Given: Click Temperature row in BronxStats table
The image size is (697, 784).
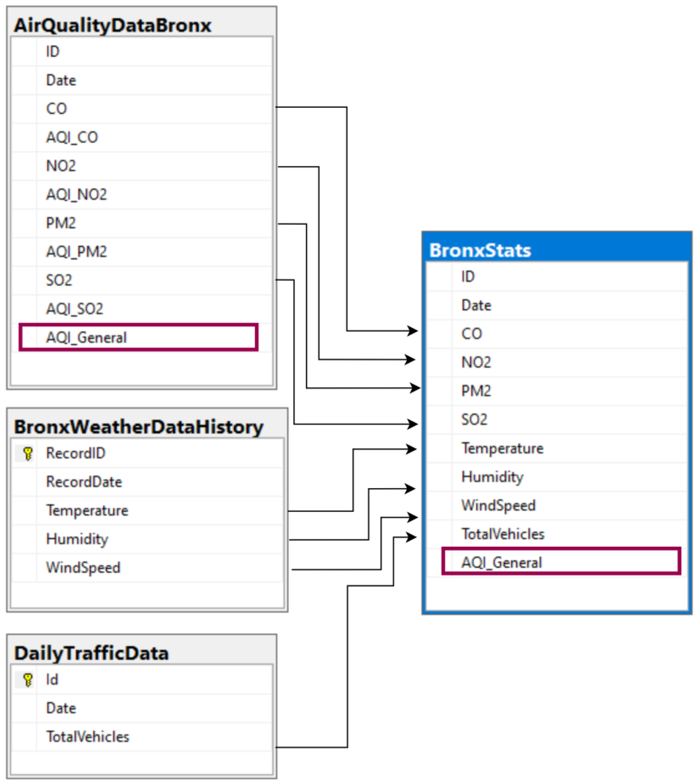Looking at the screenshot, I should [502, 448].
